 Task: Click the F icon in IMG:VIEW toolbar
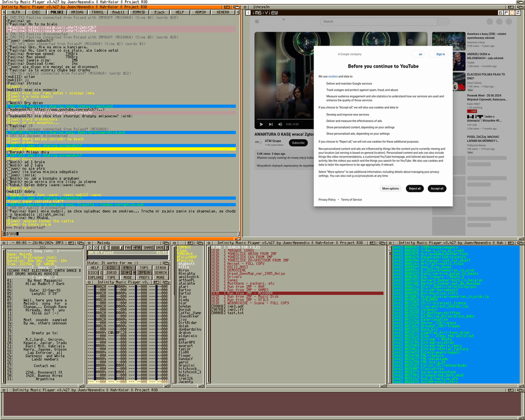pos(506,13)
